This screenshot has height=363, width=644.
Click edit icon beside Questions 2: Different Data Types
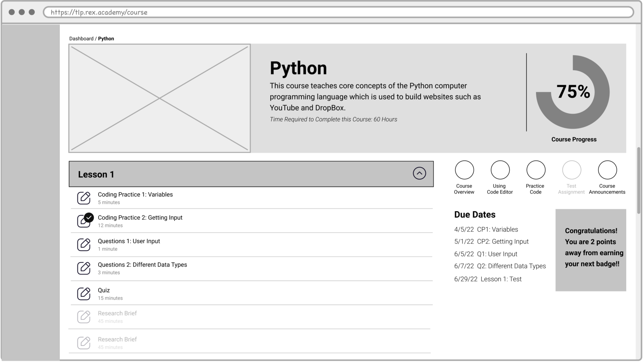click(x=84, y=268)
